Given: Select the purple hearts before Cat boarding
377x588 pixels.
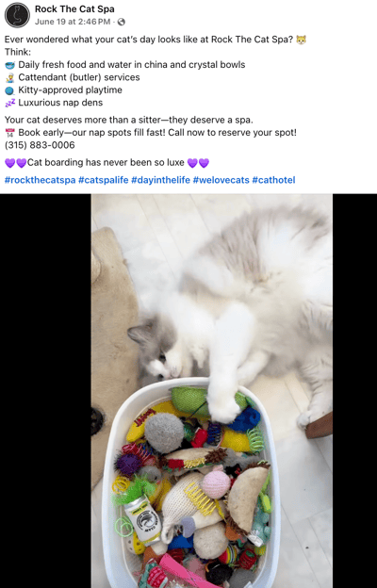Looking at the screenshot, I should click(x=16, y=163).
